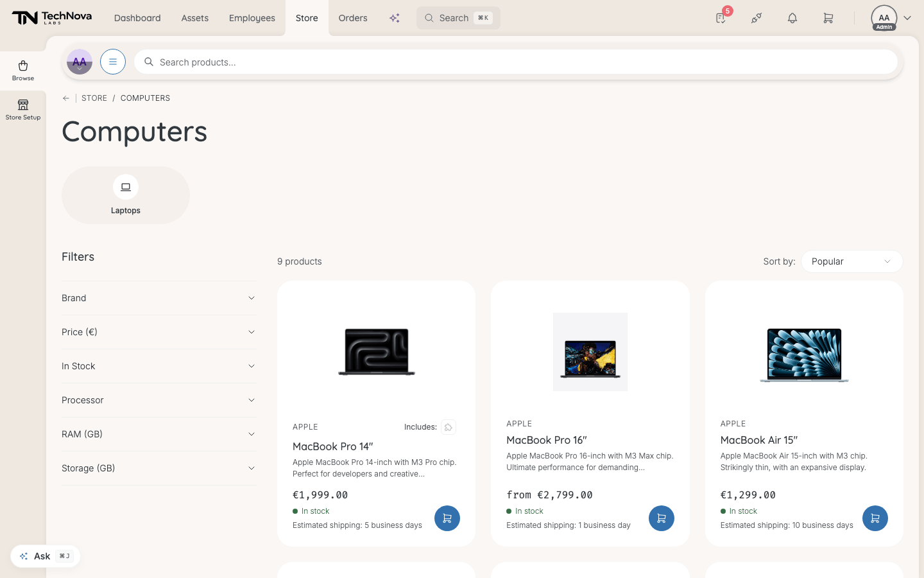Go to the Dashboard tab
This screenshot has height=578, width=924.
tap(137, 18)
